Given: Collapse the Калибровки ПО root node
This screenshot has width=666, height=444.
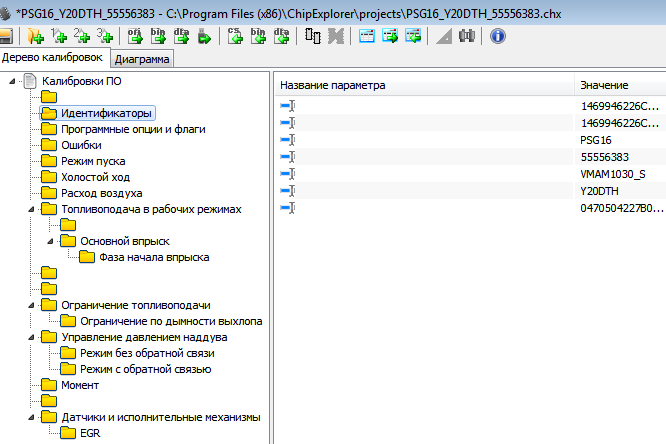Looking at the screenshot, I should point(11,81).
